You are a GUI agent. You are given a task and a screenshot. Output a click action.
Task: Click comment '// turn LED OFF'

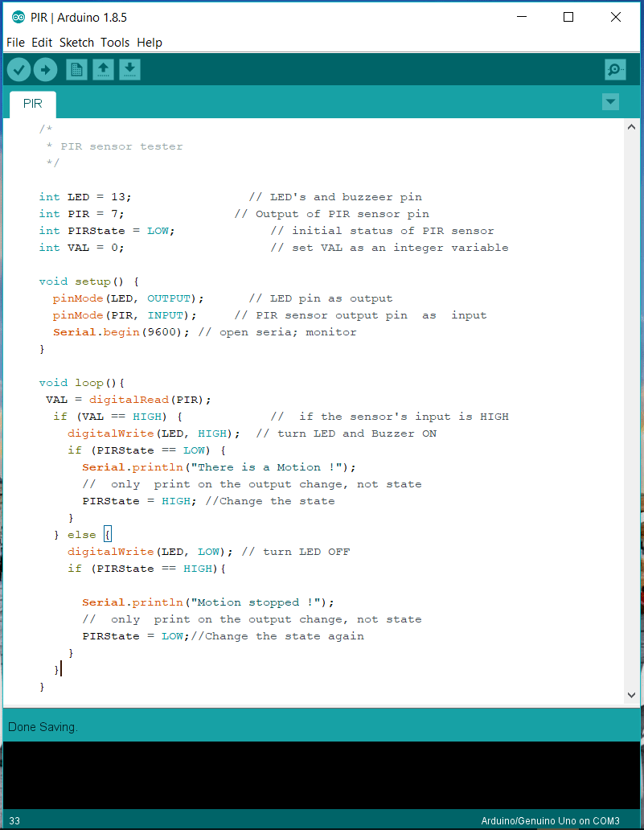[x=296, y=552]
